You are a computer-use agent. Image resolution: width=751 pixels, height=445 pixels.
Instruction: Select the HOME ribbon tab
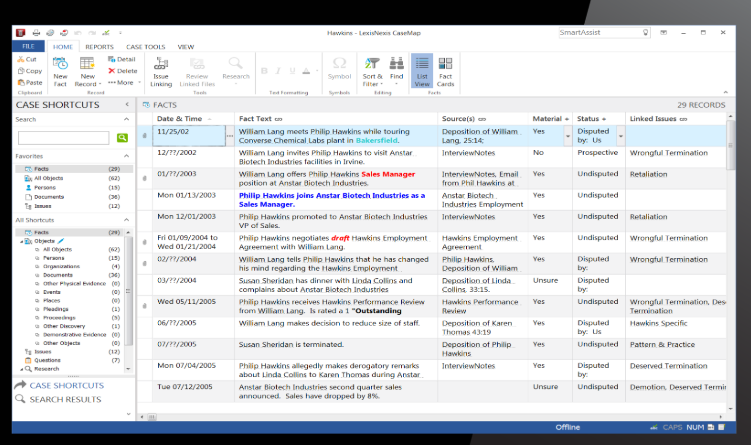coord(63,47)
